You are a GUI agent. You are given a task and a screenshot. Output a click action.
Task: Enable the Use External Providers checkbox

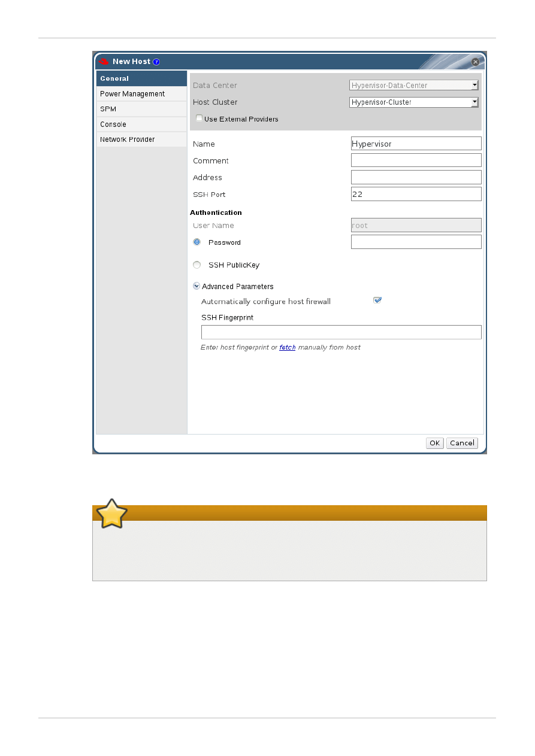click(x=199, y=119)
